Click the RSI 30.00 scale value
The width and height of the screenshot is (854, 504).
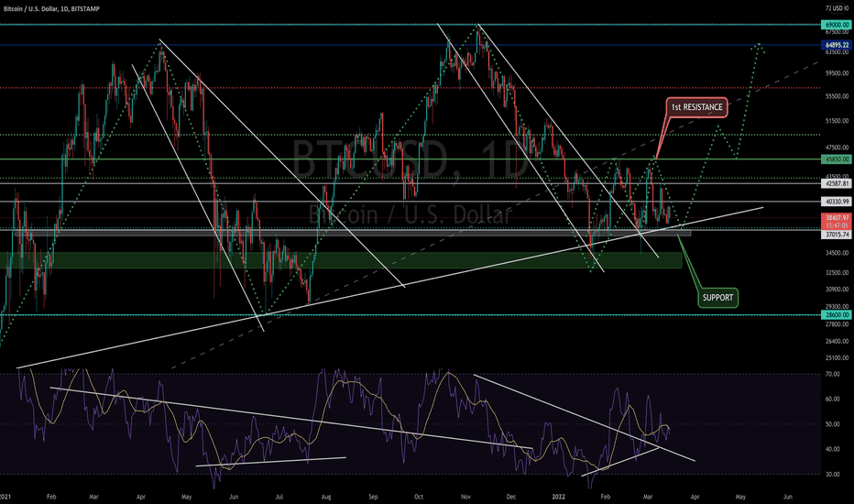coord(832,475)
